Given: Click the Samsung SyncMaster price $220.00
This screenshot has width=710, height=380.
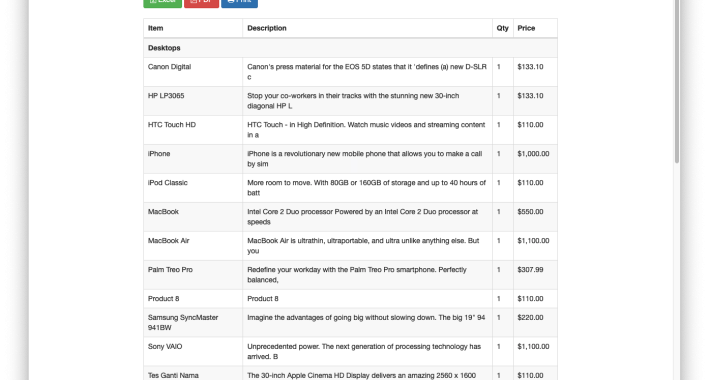Looking at the screenshot, I should pyautogui.click(x=530, y=318).
